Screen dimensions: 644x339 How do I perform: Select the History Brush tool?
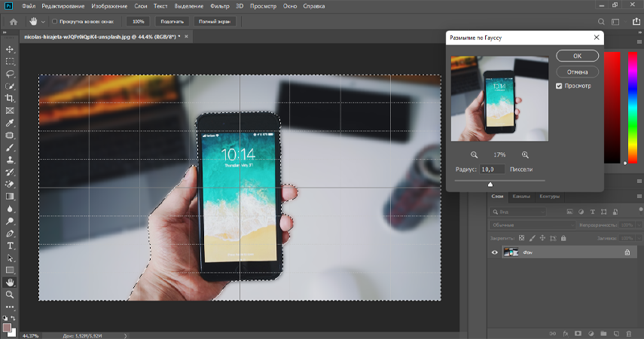pyautogui.click(x=10, y=173)
